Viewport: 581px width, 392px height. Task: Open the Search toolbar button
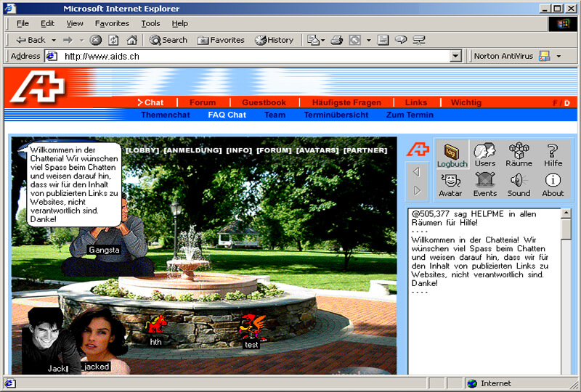(168, 40)
